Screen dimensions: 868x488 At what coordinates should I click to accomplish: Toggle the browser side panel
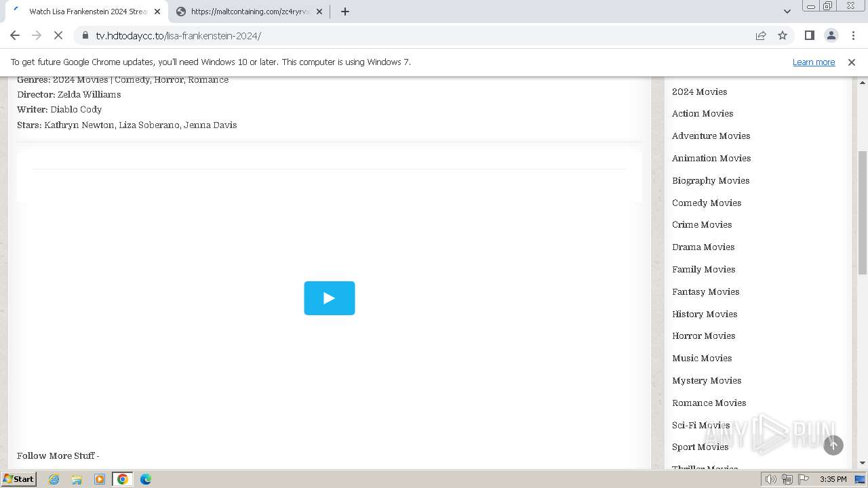[809, 35]
